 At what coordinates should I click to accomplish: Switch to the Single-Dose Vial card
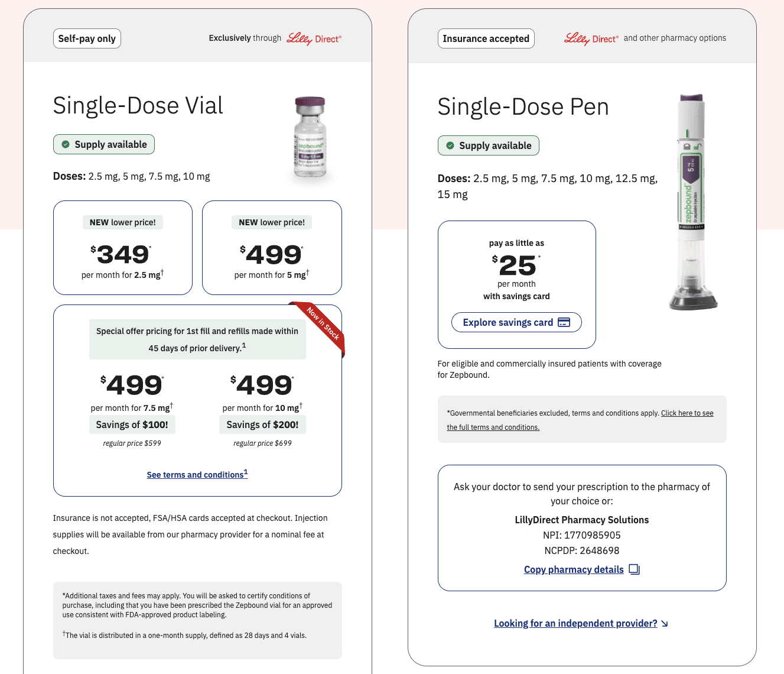coord(138,105)
